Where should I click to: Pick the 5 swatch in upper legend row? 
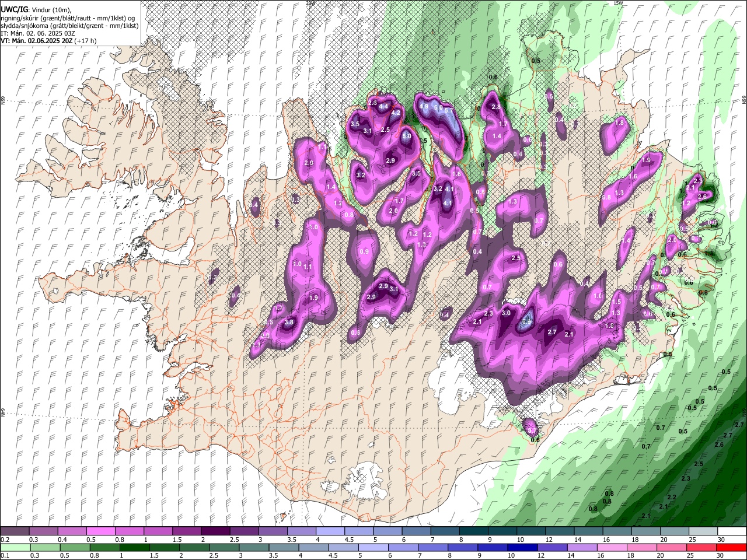click(387, 531)
